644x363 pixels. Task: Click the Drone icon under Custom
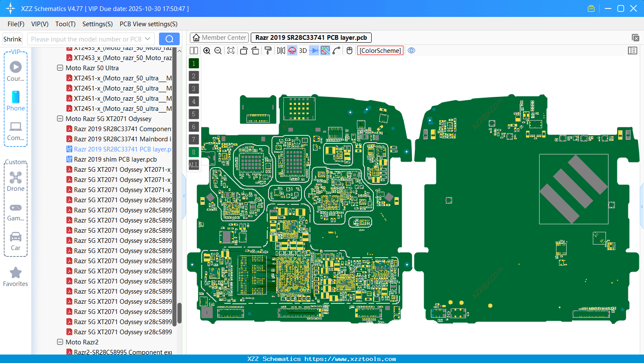(x=16, y=178)
